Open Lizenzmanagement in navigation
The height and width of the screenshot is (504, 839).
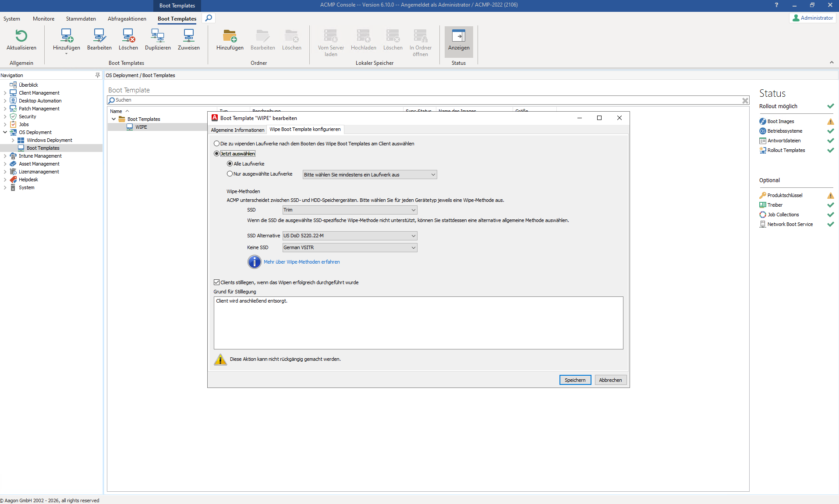[x=39, y=172]
